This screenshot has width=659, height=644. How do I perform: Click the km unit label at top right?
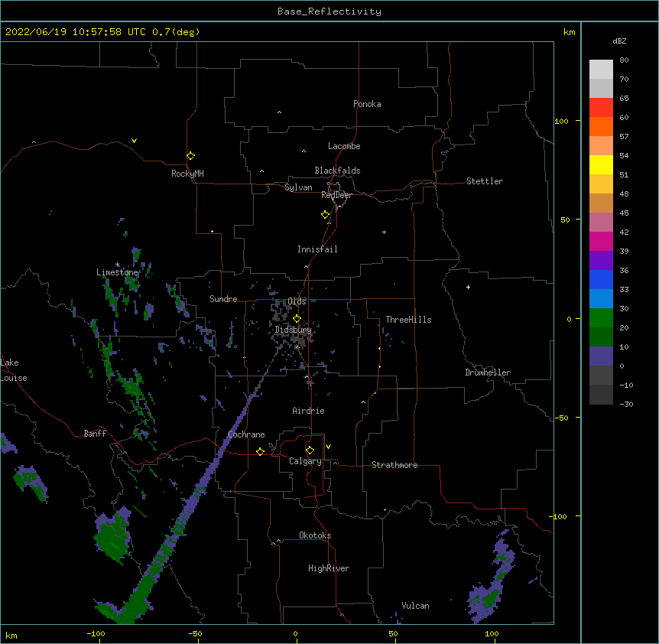(569, 32)
